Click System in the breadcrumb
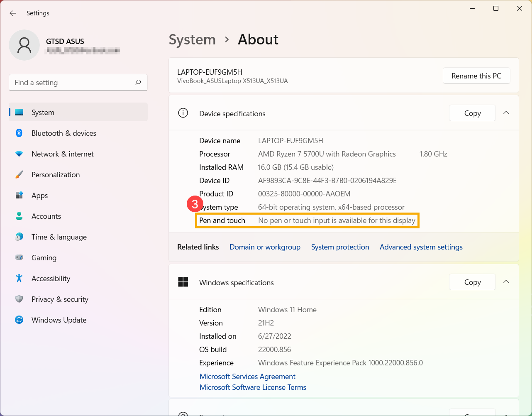 (192, 39)
